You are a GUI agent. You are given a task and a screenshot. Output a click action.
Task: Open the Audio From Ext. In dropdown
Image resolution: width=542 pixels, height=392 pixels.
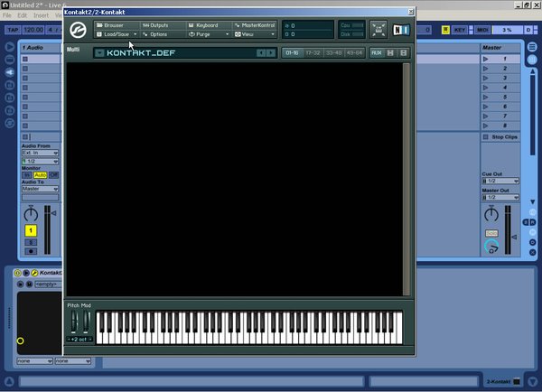click(40, 153)
